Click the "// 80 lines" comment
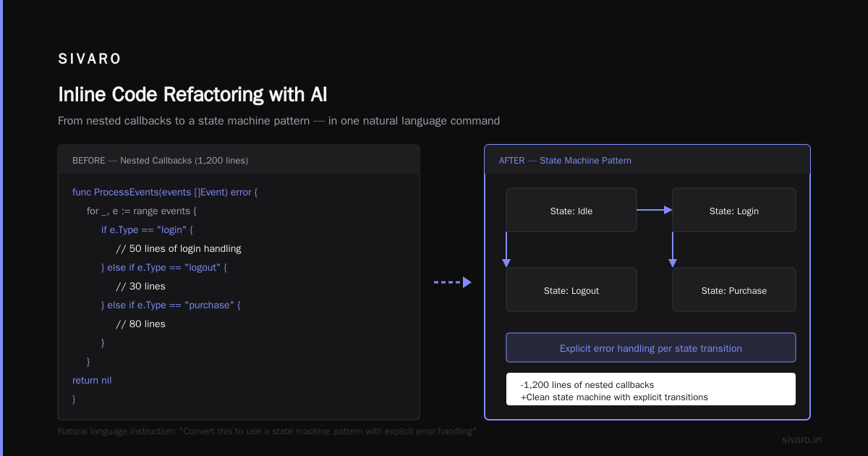This screenshot has height=456, width=868. (x=140, y=324)
